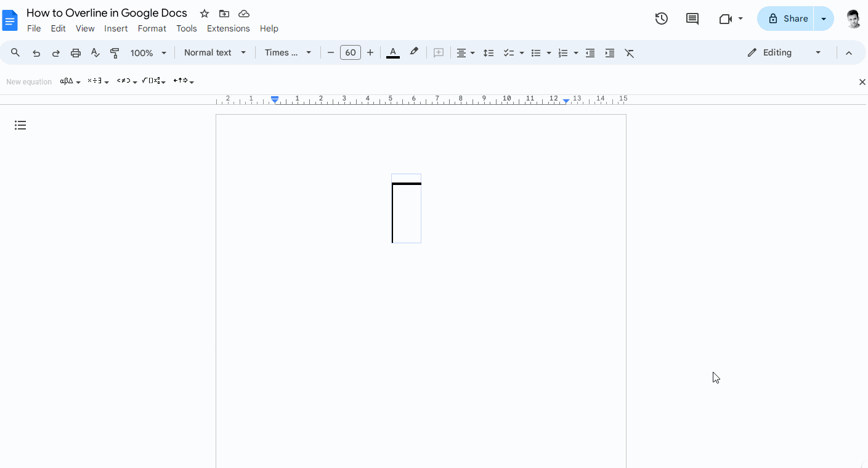
Task: Open the Insert menu
Action: (x=116, y=28)
